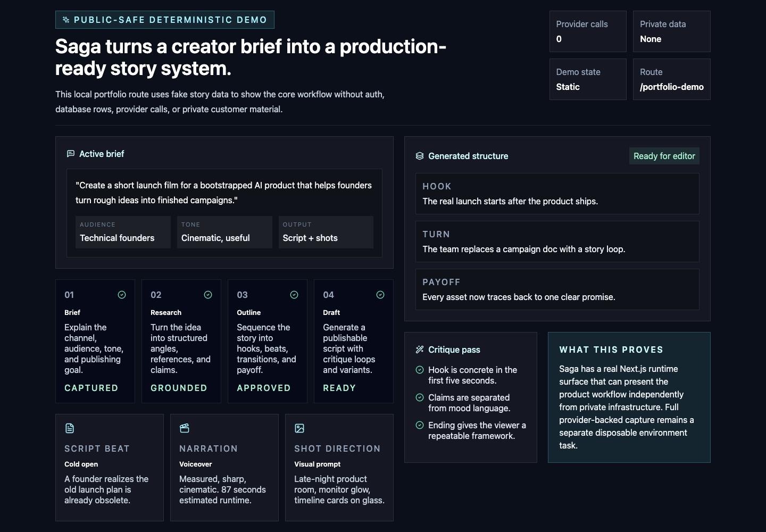The width and height of the screenshot is (766, 532).
Task: Click the image icon above Shot Direction
Action: click(299, 428)
